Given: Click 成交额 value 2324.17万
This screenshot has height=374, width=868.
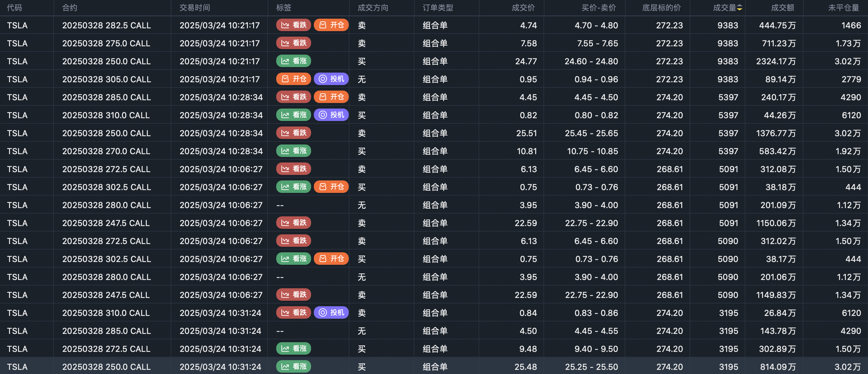Looking at the screenshot, I should [776, 62].
